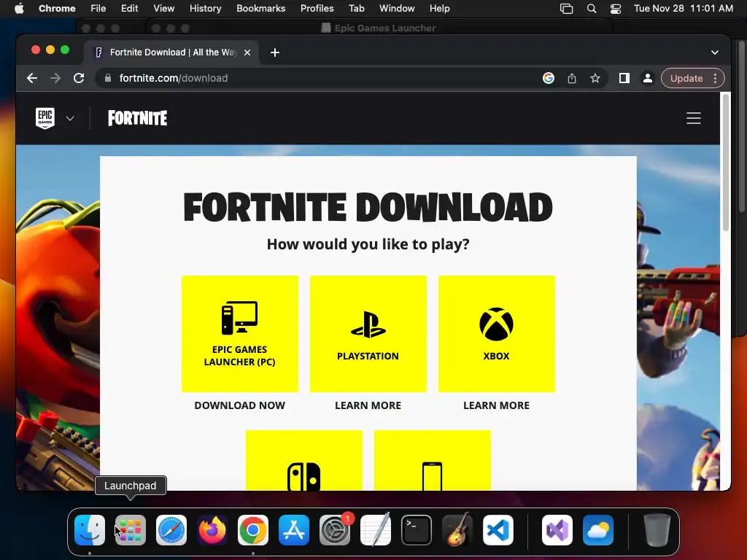Select the mobile phone tile
This screenshot has width=747, height=560.
433,461
